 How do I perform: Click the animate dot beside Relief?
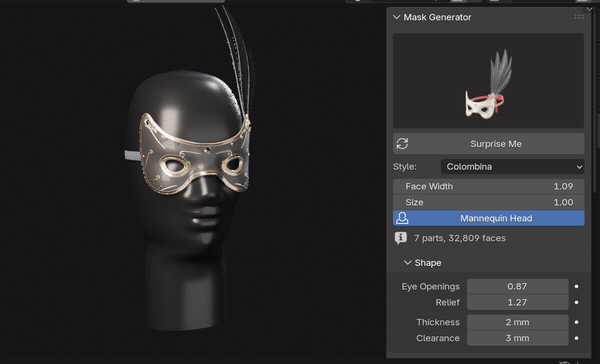click(x=576, y=303)
